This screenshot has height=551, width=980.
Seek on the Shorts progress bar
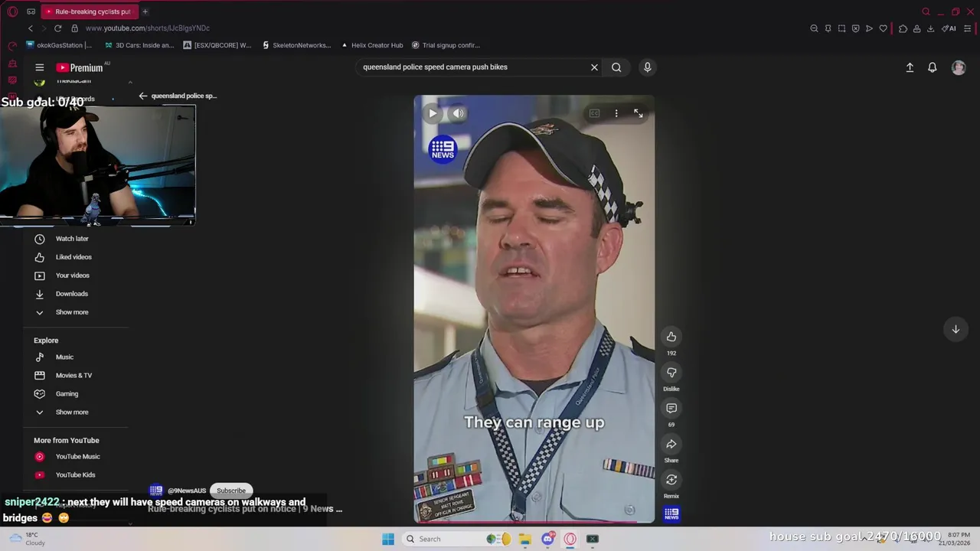534,523
